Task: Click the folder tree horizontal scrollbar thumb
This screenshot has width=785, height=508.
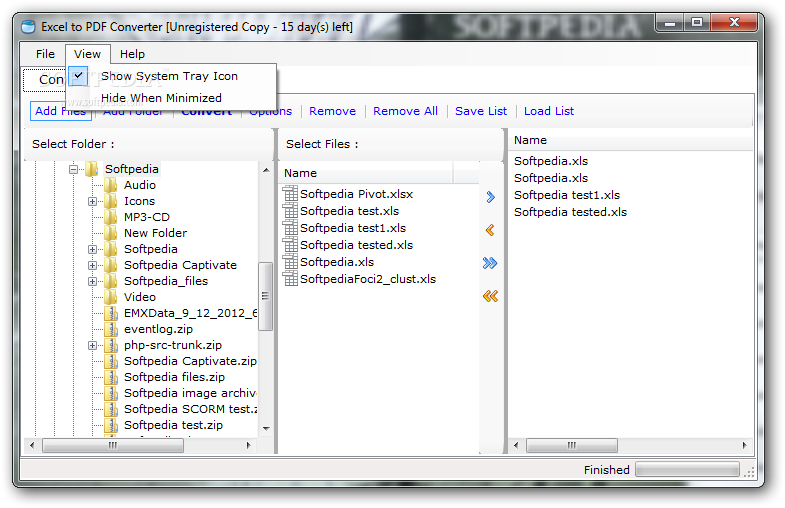Action: click(x=113, y=445)
